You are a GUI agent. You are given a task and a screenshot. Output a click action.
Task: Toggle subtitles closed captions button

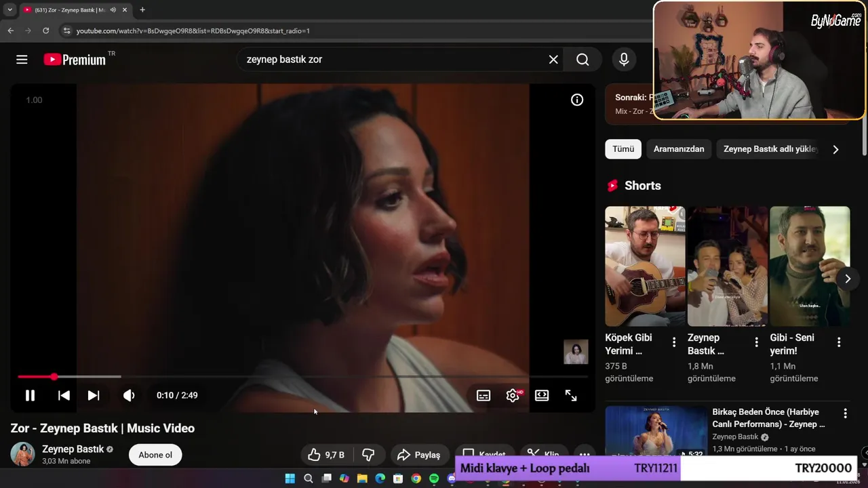point(484,395)
